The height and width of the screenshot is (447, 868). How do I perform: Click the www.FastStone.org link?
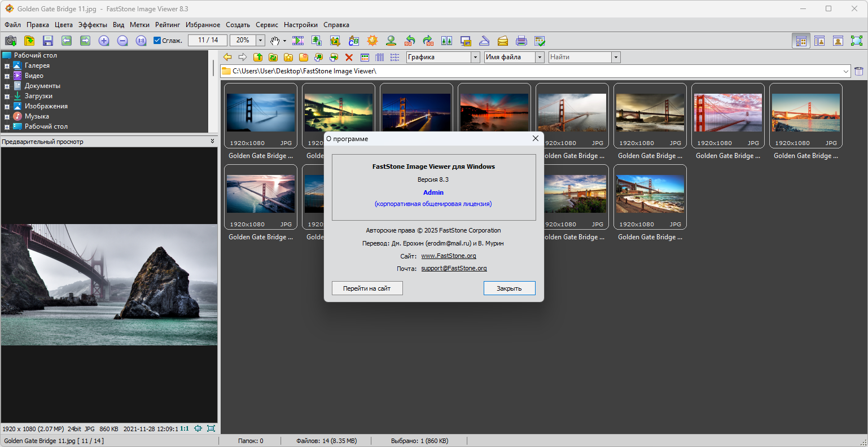click(448, 256)
